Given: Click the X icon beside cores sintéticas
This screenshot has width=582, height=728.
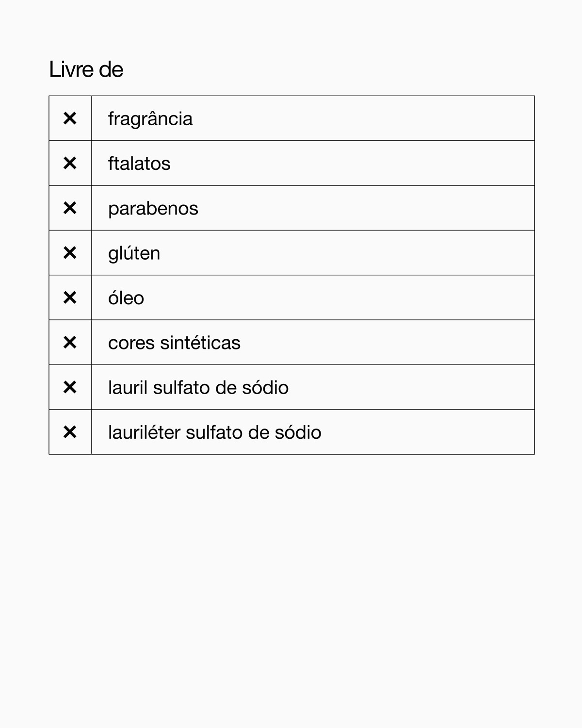Looking at the screenshot, I should click(70, 343).
